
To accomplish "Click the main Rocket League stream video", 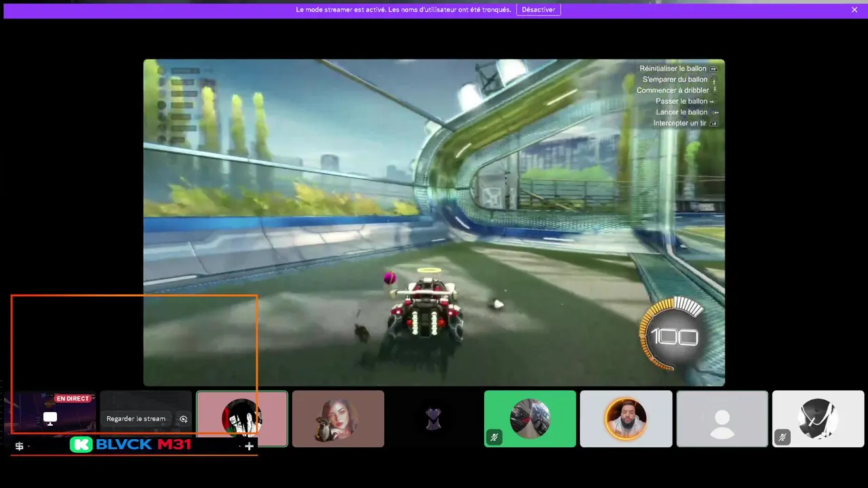I will tap(434, 222).
